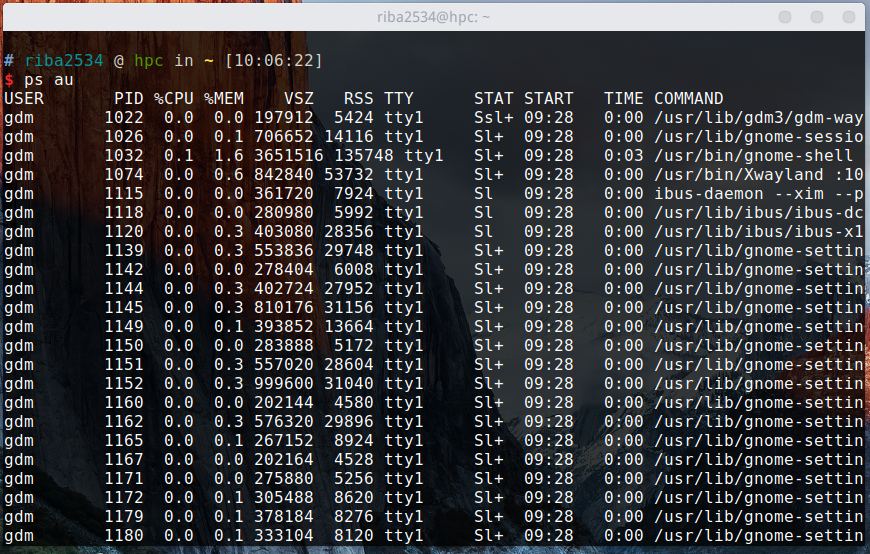Click process ID 1032
The height and width of the screenshot is (554, 870).
pyautogui.click(x=124, y=155)
